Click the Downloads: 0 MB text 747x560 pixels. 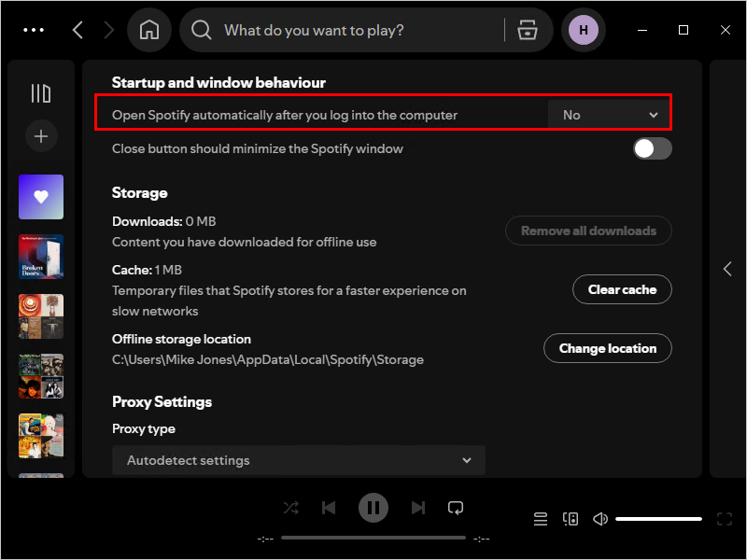click(164, 221)
